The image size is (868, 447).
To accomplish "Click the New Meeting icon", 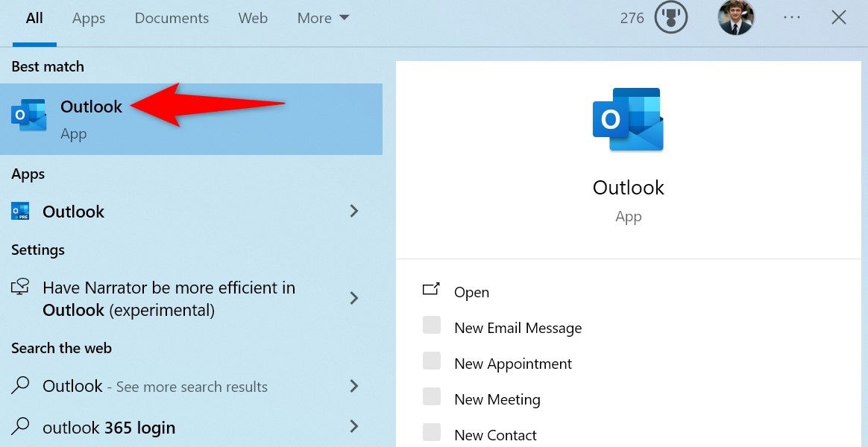I will tap(433, 396).
